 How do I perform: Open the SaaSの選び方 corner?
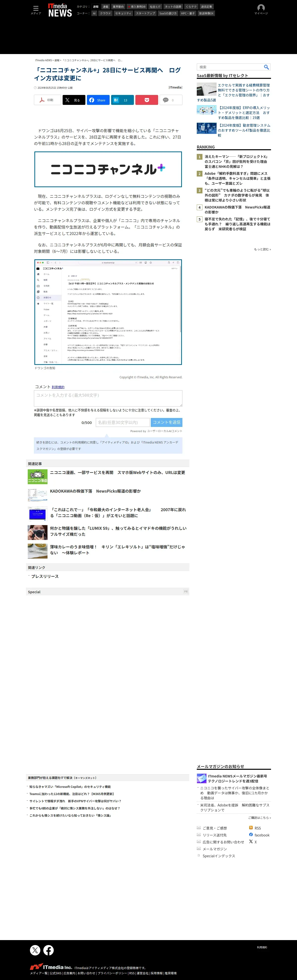[x=168, y=13]
